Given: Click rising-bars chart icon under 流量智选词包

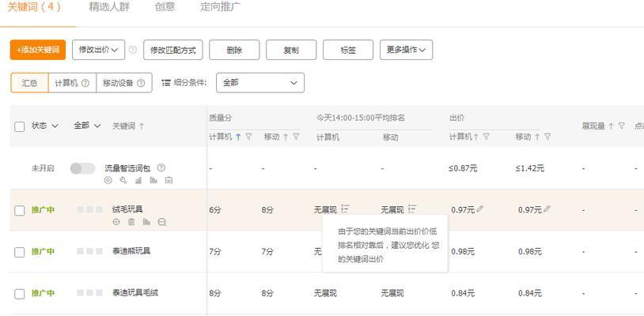Looking at the screenshot, I should pos(138,180).
